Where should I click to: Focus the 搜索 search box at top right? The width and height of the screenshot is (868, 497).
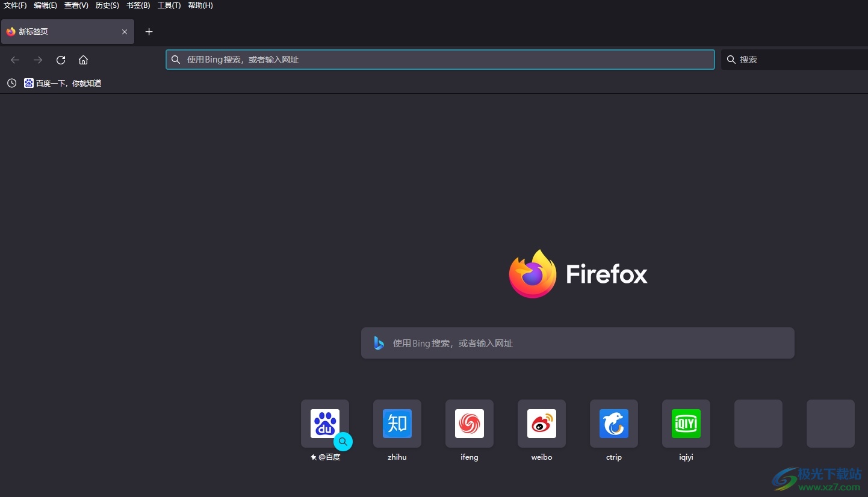795,60
